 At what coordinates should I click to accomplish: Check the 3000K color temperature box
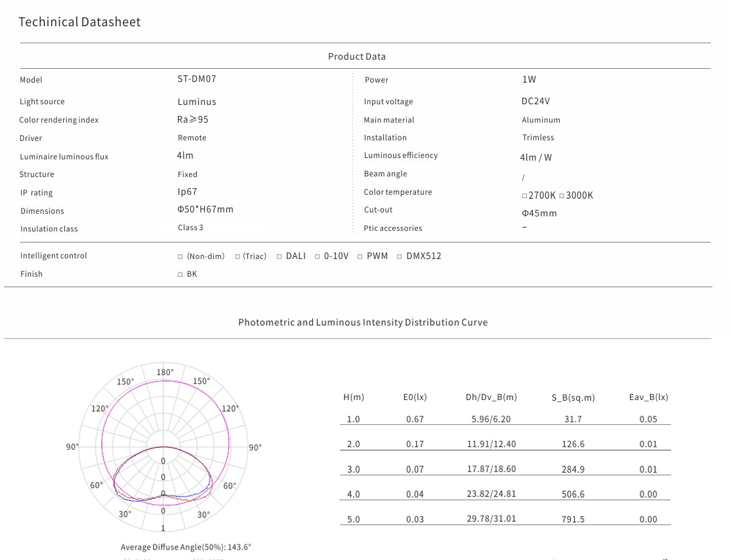pos(562,196)
